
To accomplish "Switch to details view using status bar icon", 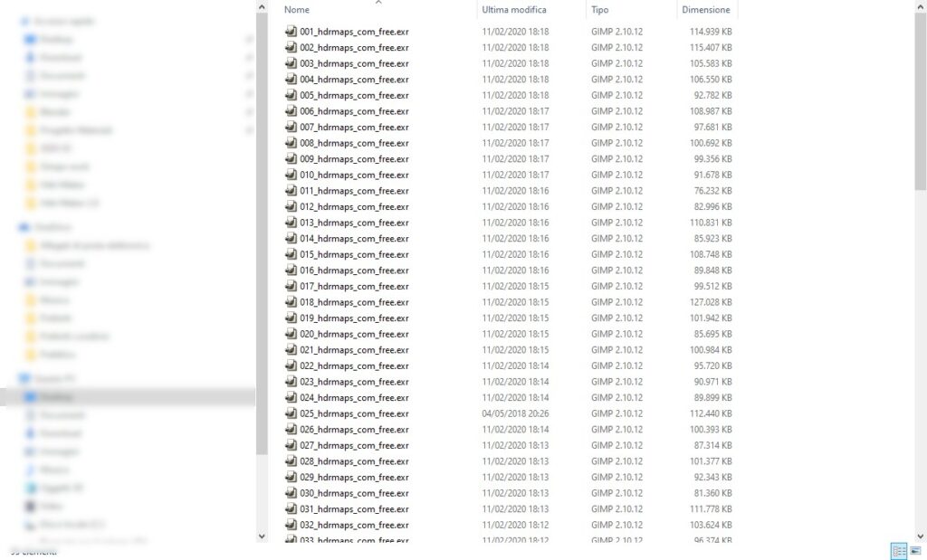I will click(899, 551).
